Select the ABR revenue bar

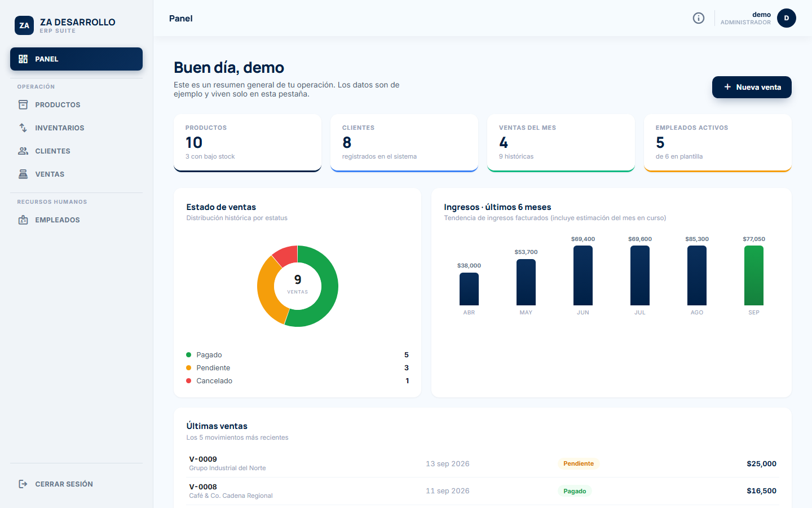click(469, 289)
